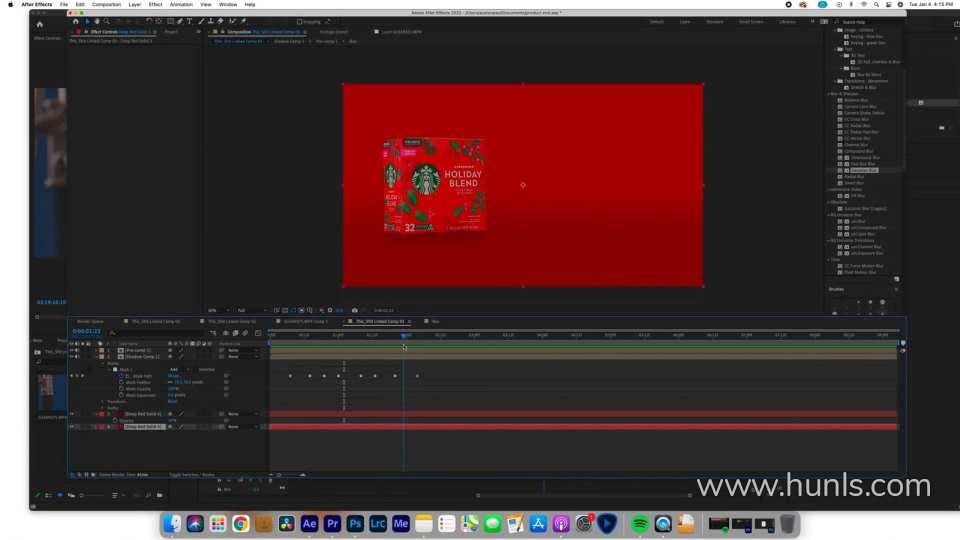Open the Animation menu

[181, 4]
